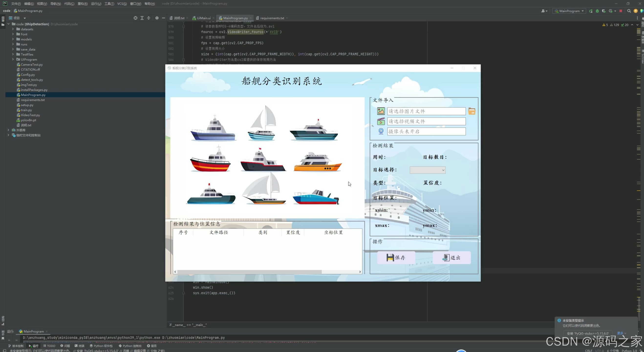Click the folder browse icon for image file
Viewport: 644px width, 352px height.
click(472, 111)
